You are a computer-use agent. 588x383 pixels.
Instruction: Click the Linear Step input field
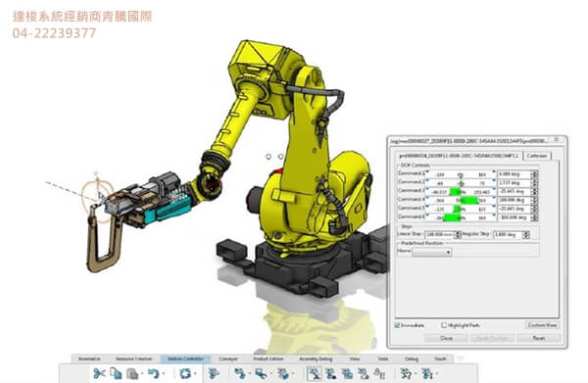click(439, 234)
